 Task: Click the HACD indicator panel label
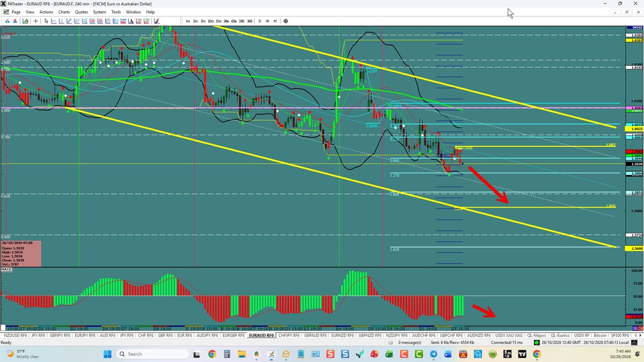pyautogui.click(x=7, y=269)
